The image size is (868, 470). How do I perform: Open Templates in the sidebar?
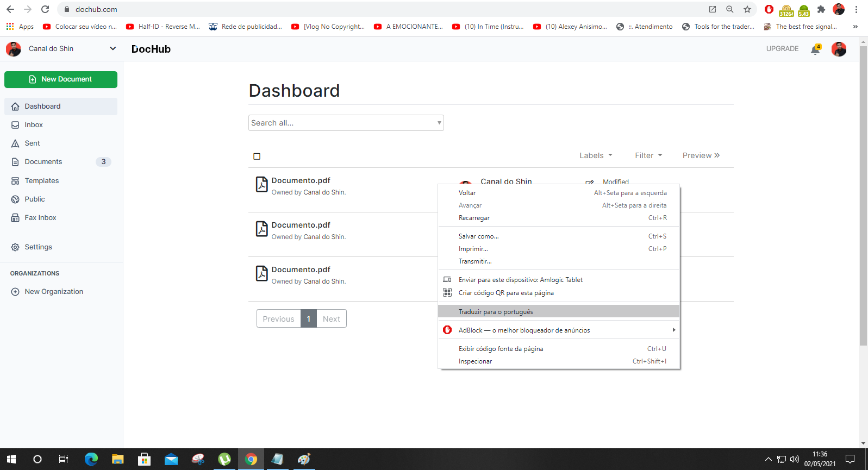61,181
